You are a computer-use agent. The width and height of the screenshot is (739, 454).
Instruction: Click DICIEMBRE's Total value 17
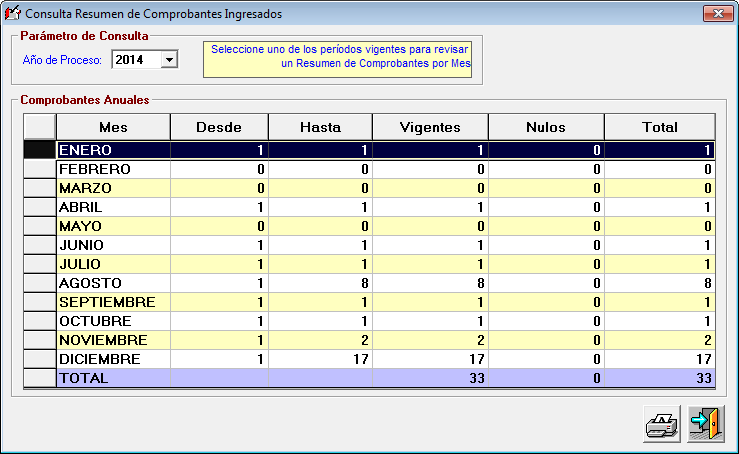tap(704, 359)
